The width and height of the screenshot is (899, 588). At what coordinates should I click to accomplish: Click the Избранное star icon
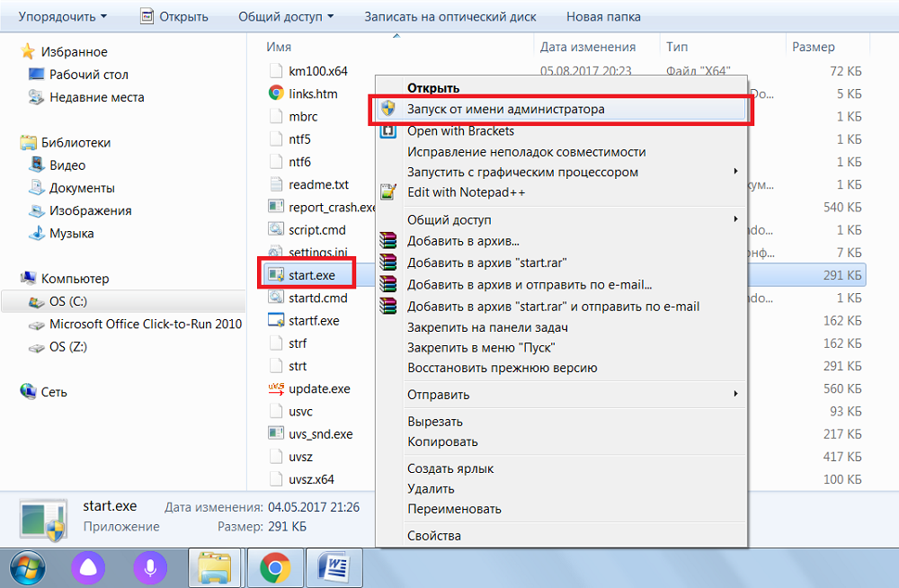(x=28, y=51)
